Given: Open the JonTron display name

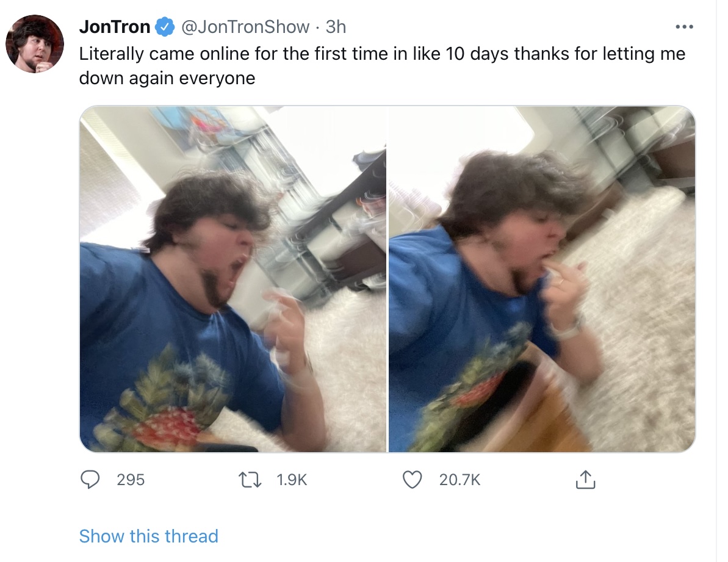Looking at the screenshot, I should pos(115,27).
